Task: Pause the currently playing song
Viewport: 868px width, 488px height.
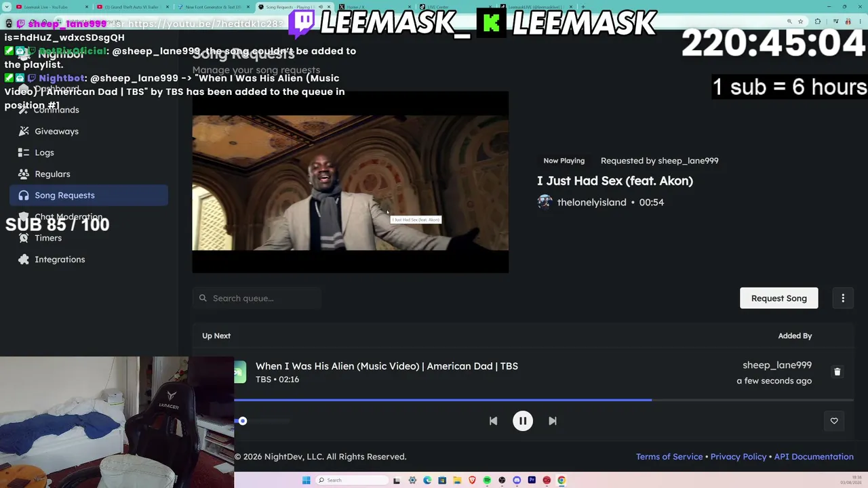Action: [523, 421]
